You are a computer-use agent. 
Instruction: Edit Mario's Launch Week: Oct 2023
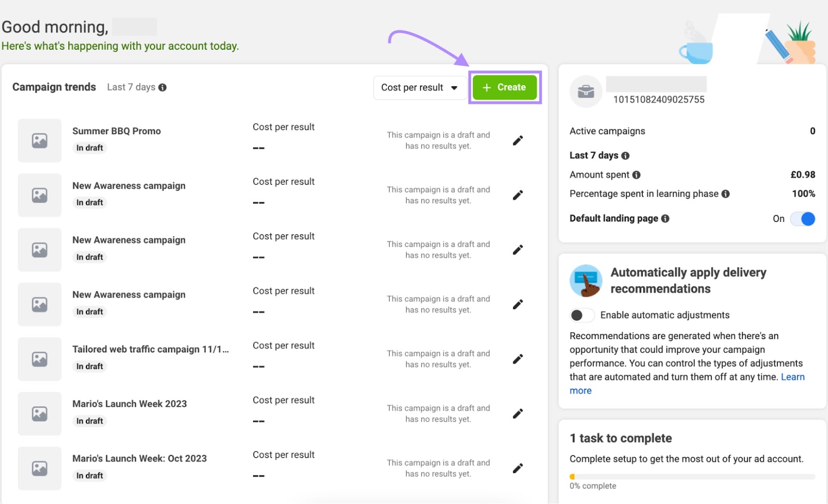click(x=517, y=467)
